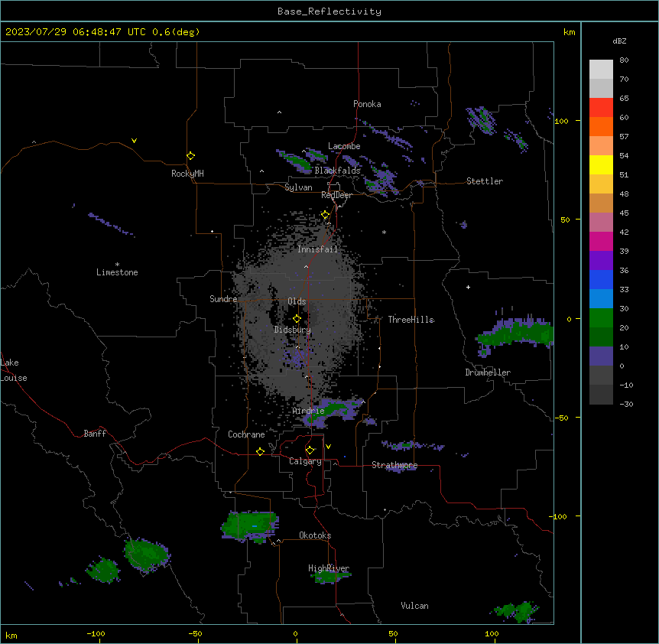Click the Lacombe city label
The image size is (659, 644).
tap(344, 146)
